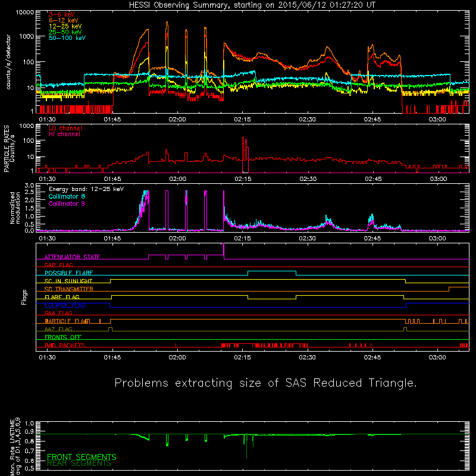Click the 02:15 tick label under counts plot
The width and height of the screenshot is (476, 476).
[242, 120]
